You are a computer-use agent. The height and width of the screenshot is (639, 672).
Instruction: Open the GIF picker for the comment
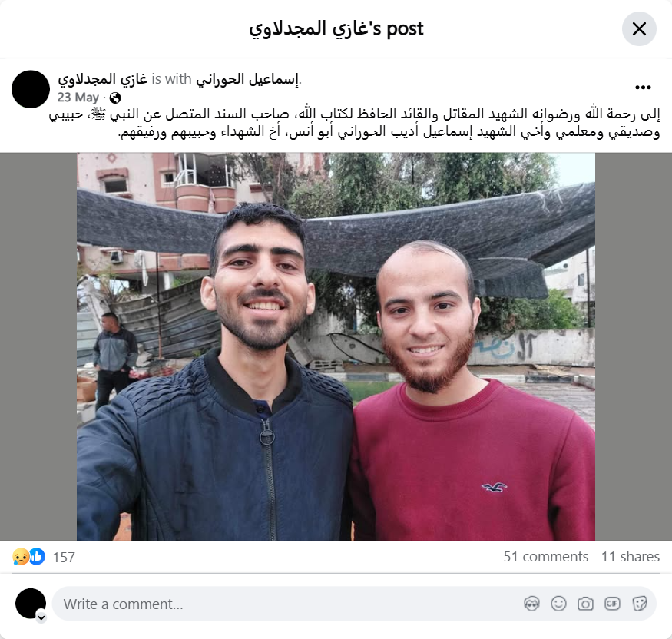pyautogui.click(x=612, y=604)
